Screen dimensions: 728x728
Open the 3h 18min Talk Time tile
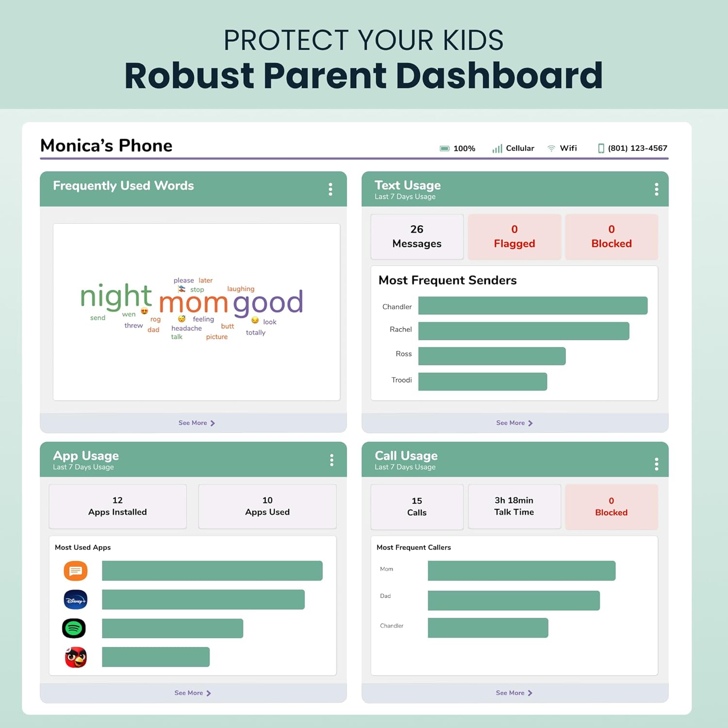coord(514,506)
